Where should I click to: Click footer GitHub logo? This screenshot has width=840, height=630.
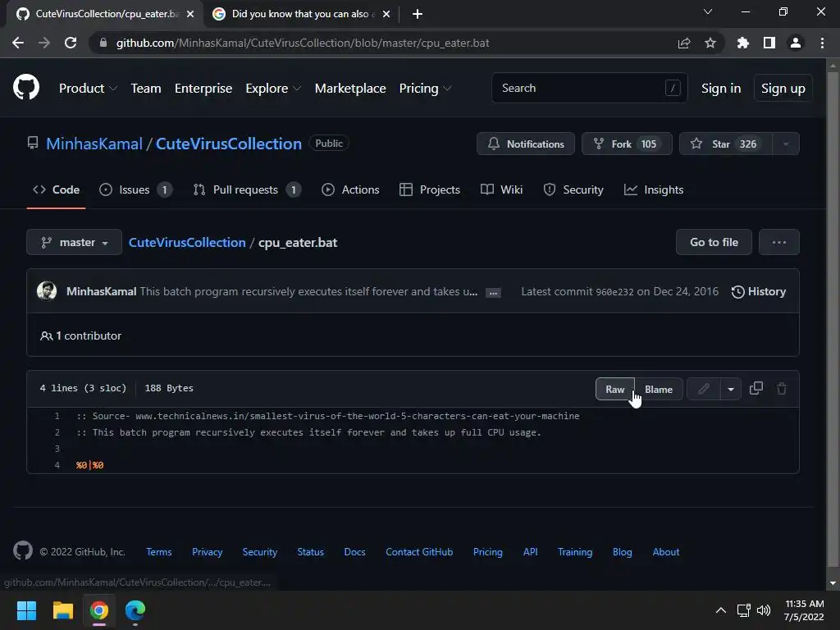pyautogui.click(x=22, y=550)
